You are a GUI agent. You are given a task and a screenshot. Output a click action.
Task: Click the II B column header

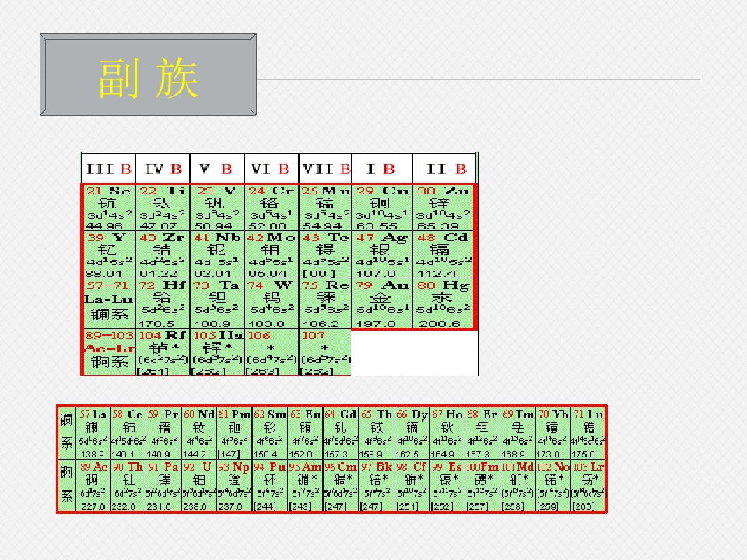444,169
